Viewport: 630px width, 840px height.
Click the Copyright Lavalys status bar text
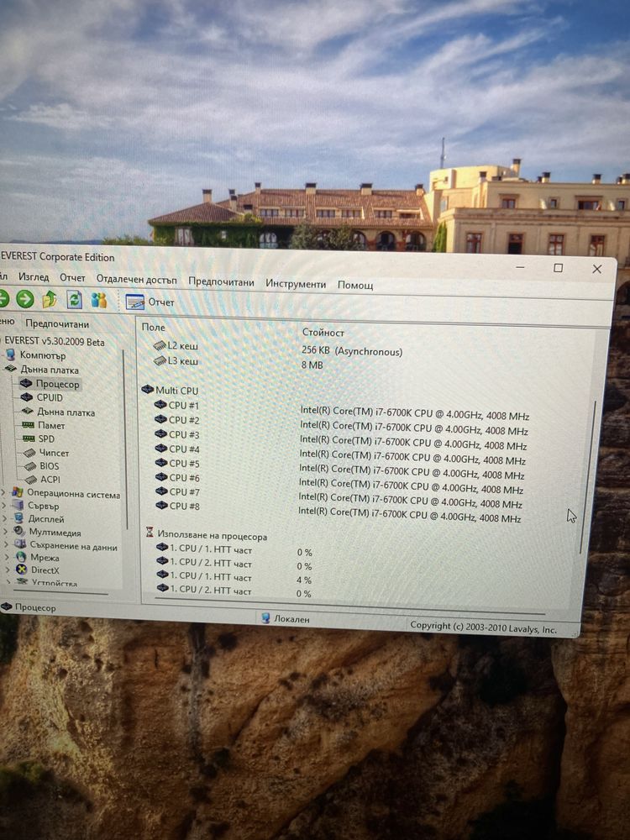click(x=483, y=627)
